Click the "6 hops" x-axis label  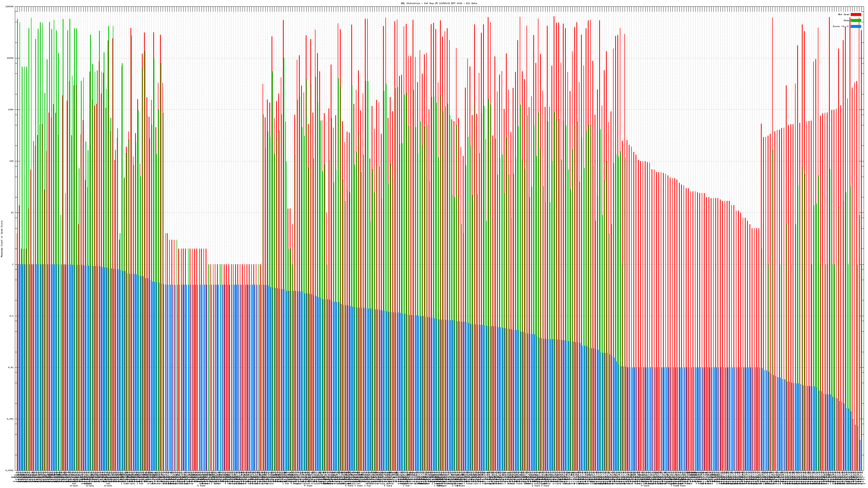point(201,486)
